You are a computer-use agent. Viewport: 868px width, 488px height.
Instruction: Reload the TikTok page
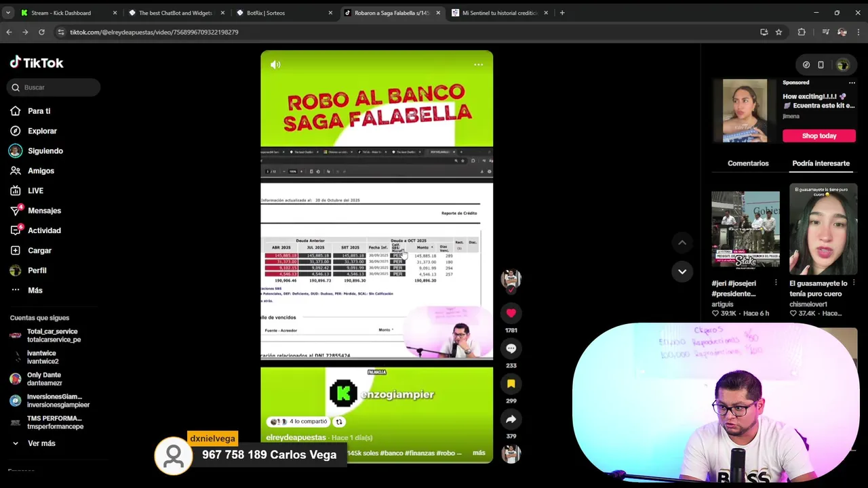[41, 32]
